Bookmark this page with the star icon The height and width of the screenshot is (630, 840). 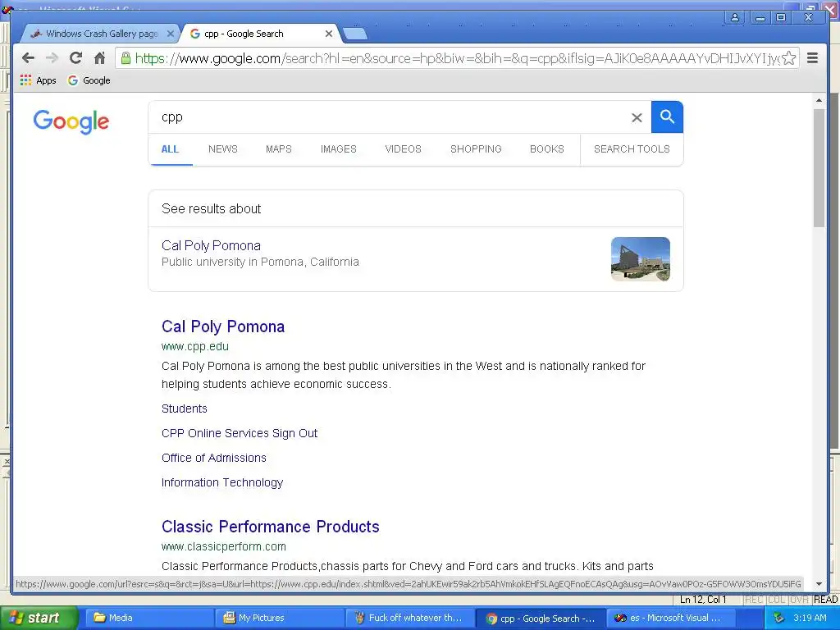point(788,58)
